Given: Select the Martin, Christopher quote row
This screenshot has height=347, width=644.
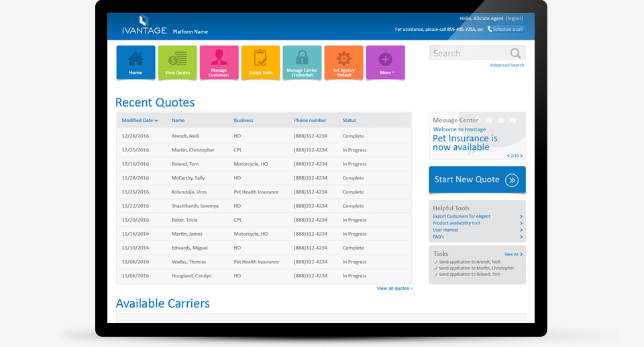Looking at the screenshot, I should tap(264, 149).
